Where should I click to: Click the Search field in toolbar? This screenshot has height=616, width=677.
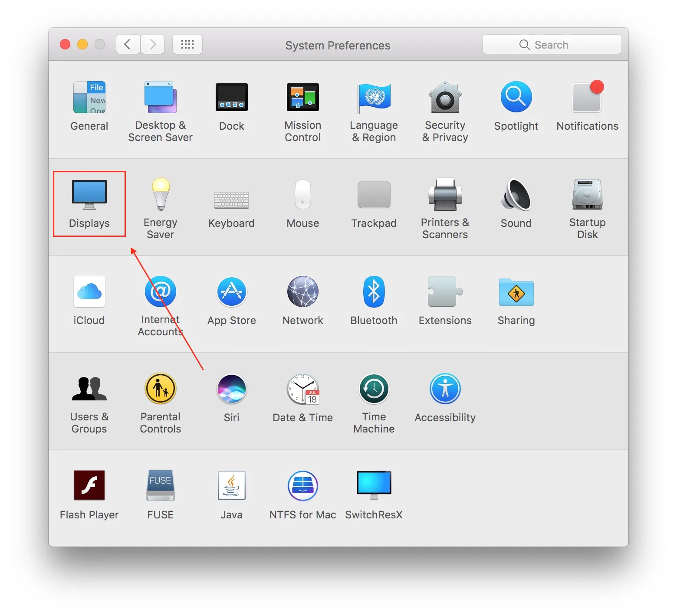(x=552, y=45)
